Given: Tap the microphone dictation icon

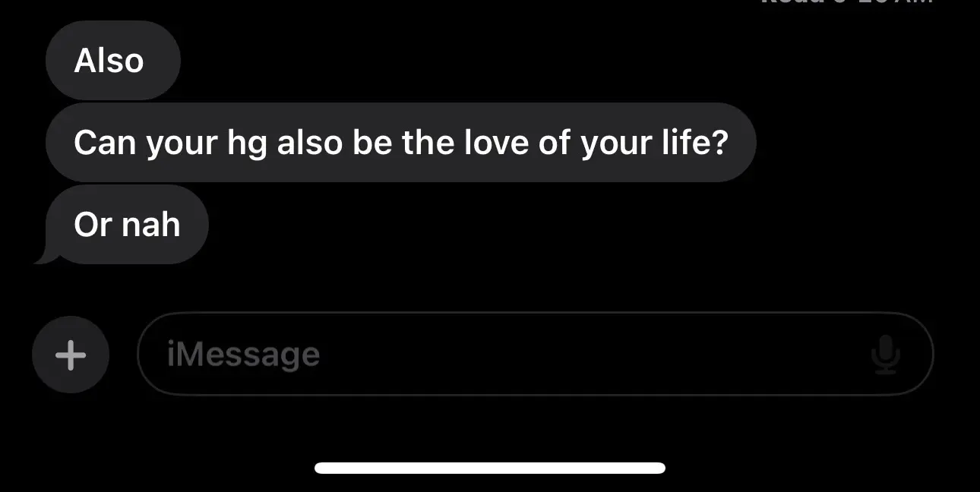Looking at the screenshot, I should point(885,355).
